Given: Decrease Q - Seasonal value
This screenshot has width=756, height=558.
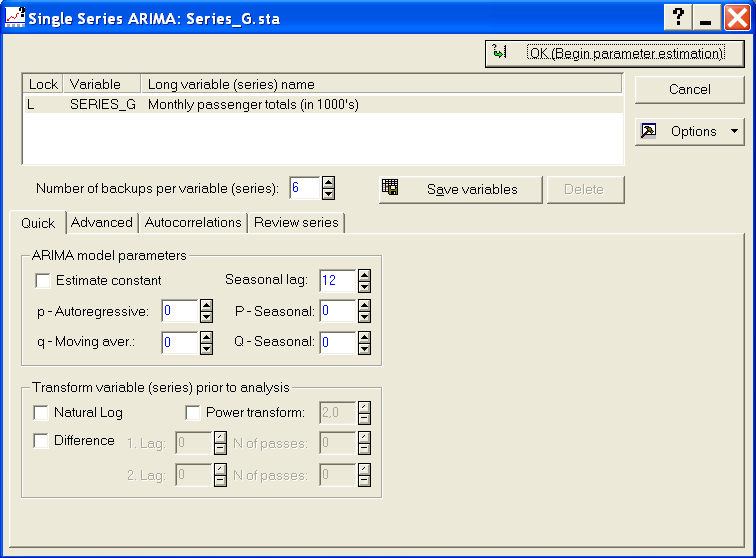Looking at the screenshot, I should (x=364, y=349).
